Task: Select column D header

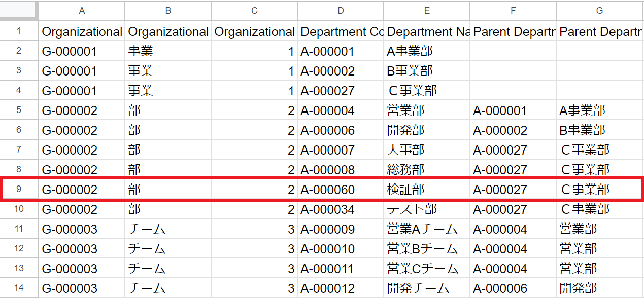Action: pyautogui.click(x=341, y=10)
